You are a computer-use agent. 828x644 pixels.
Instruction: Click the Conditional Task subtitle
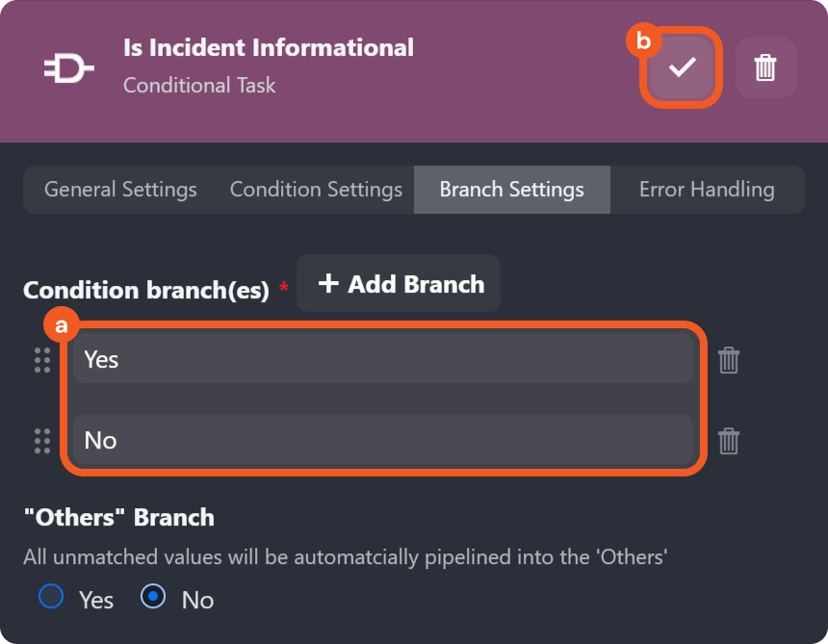199,86
